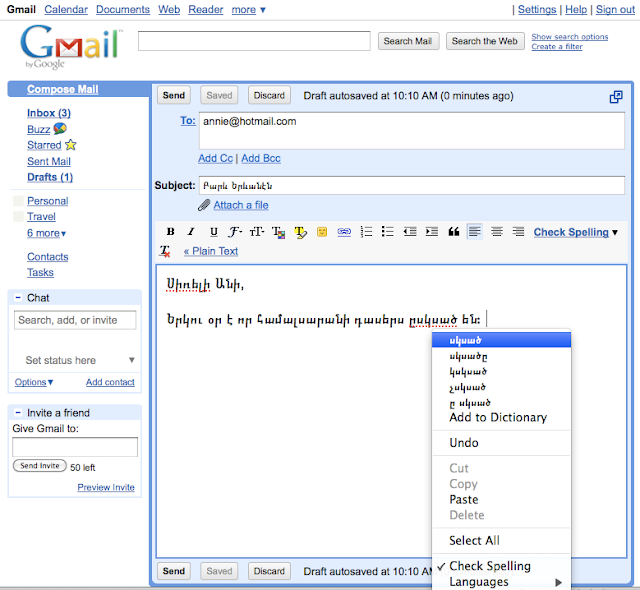Click the Add Bcc link

(x=260, y=158)
